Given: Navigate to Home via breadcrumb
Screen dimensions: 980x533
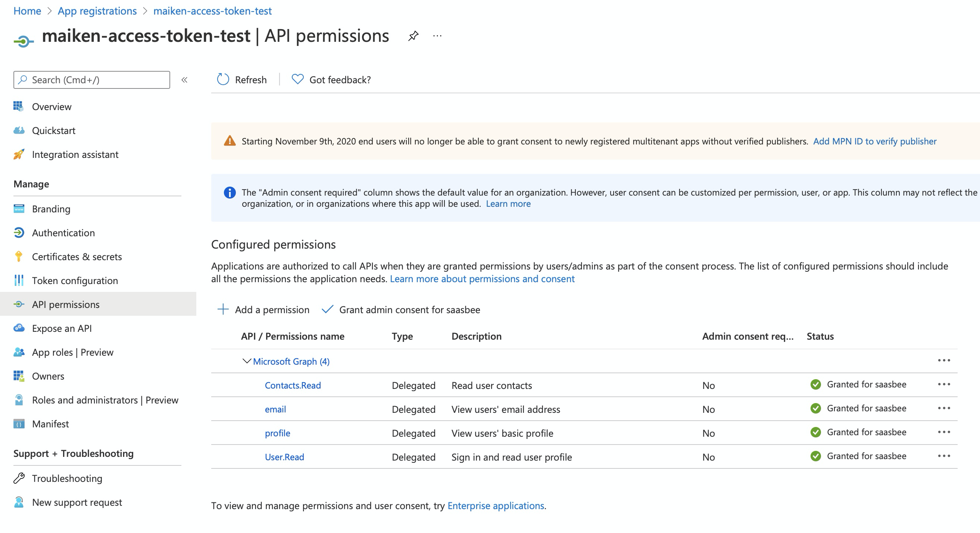Looking at the screenshot, I should point(27,11).
